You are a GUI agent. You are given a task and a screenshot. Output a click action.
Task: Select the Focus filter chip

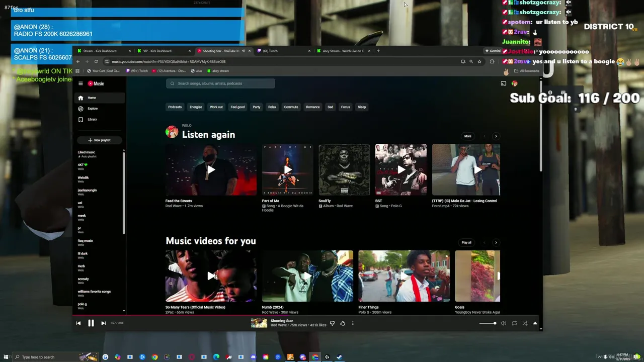pyautogui.click(x=345, y=107)
